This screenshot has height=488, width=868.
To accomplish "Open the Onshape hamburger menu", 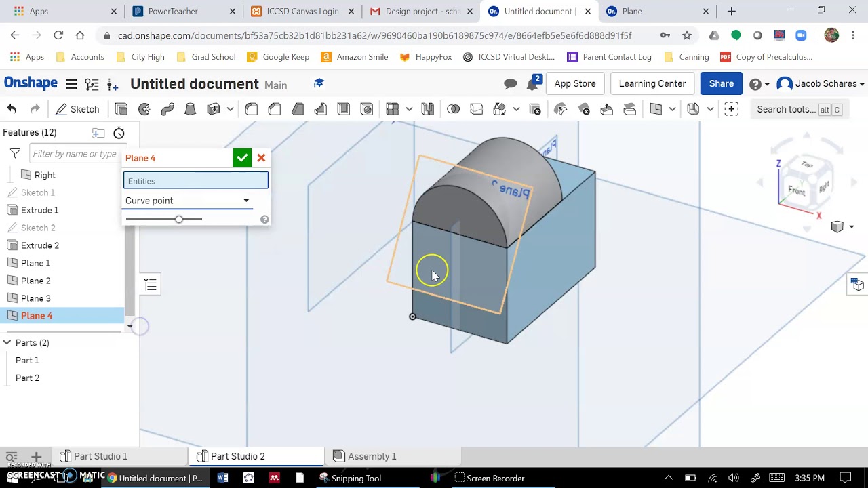I will [x=71, y=84].
